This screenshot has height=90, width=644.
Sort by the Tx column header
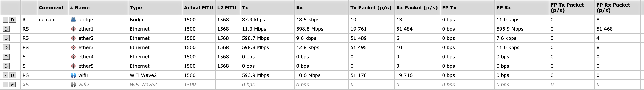[245, 8]
